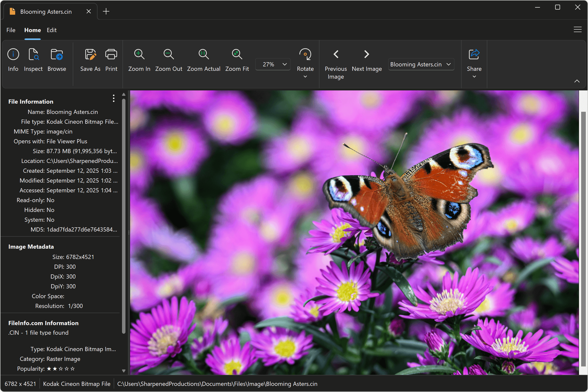Switch to the Edit tab
The image size is (588, 392).
coord(51,30)
